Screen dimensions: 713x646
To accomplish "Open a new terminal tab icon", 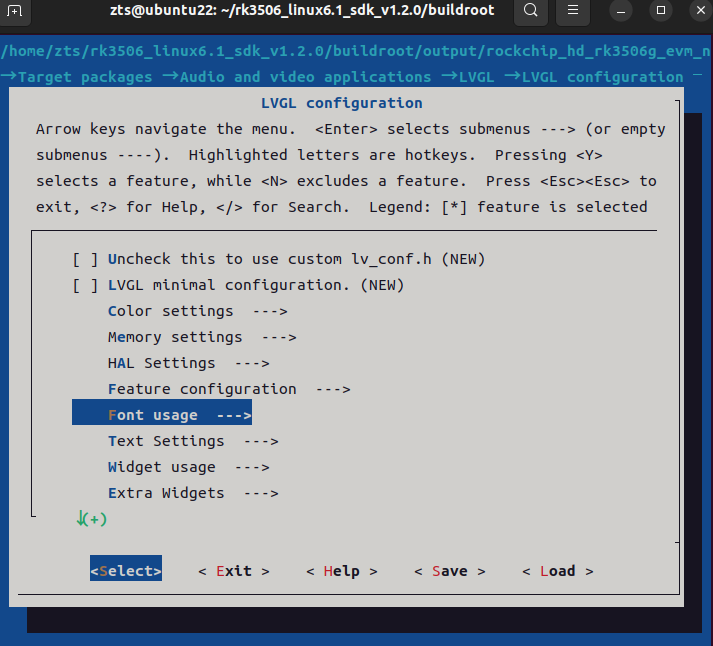I will 14,10.
